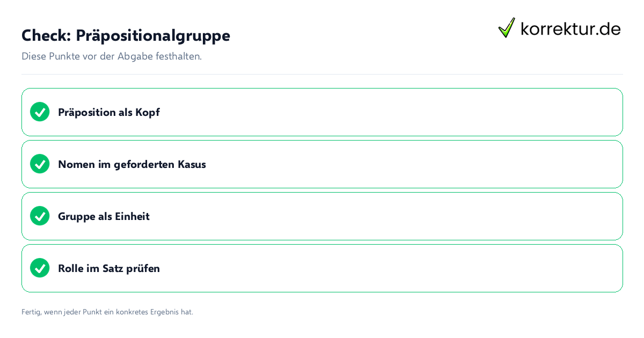Click the horizontal divider below the subtitle
Image resolution: width=644 pixels, height=338 pixels.
322,74
